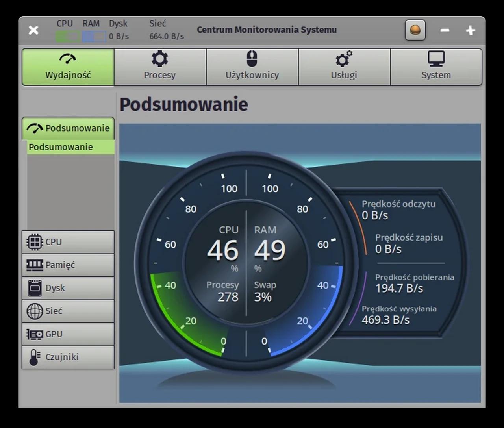
Task: Click the System monitor icon
Action: pyautogui.click(x=436, y=59)
